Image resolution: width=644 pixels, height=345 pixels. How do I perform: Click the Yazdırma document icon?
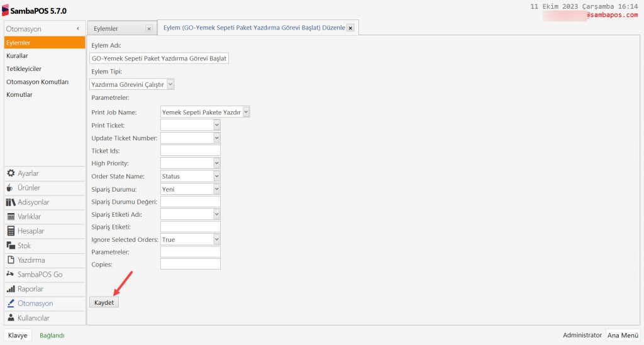(11, 260)
